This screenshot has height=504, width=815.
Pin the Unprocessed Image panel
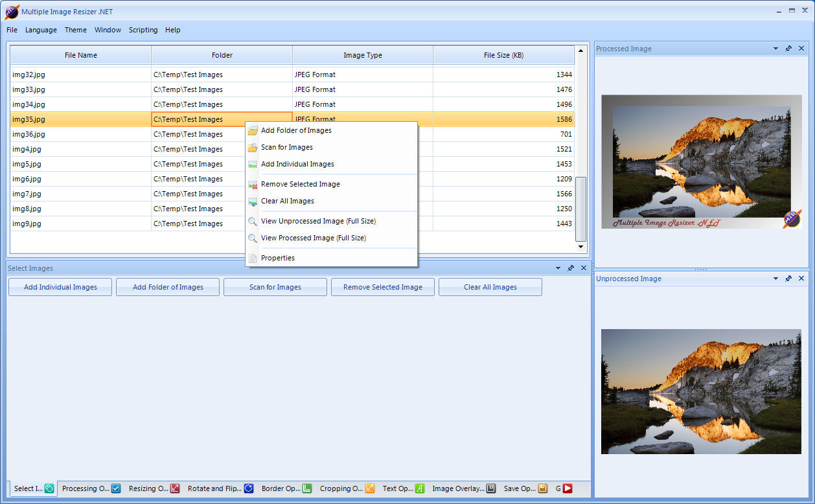[x=788, y=279]
